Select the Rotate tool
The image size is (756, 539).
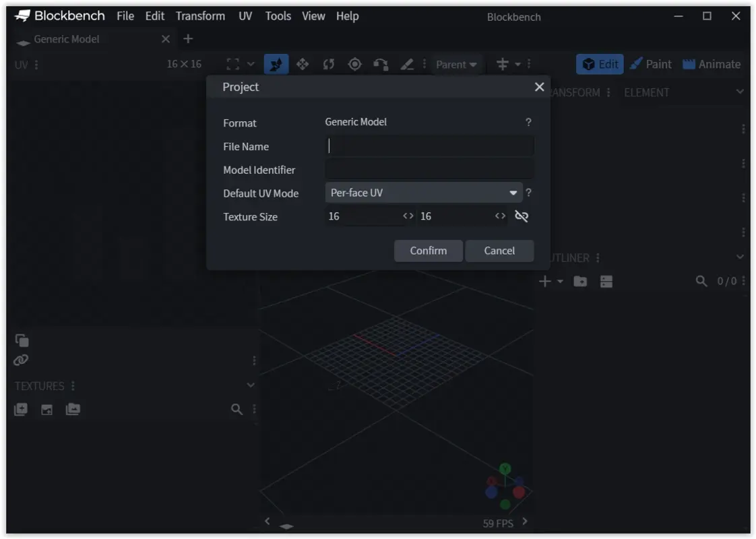tap(329, 64)
